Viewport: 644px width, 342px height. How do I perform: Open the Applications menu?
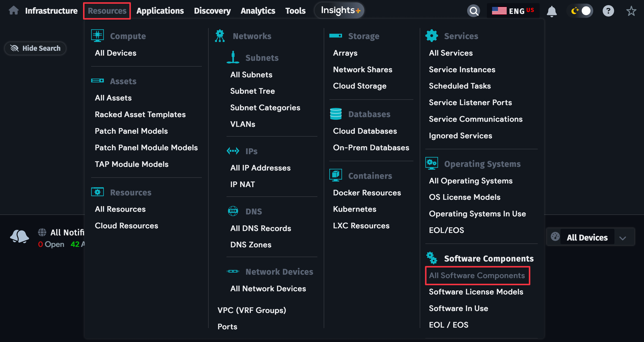tap(160, 10)
